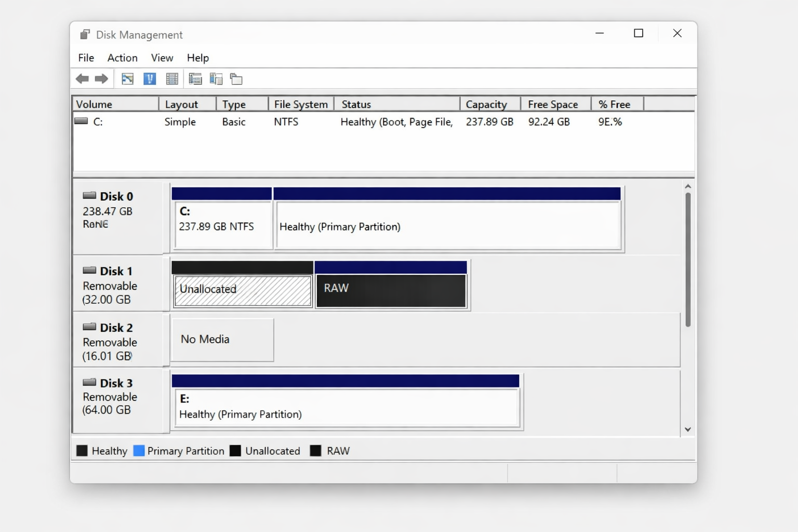Open the View menu
Image resolution: width=798 pixels, height=532 pixels.
coord(162,58)
